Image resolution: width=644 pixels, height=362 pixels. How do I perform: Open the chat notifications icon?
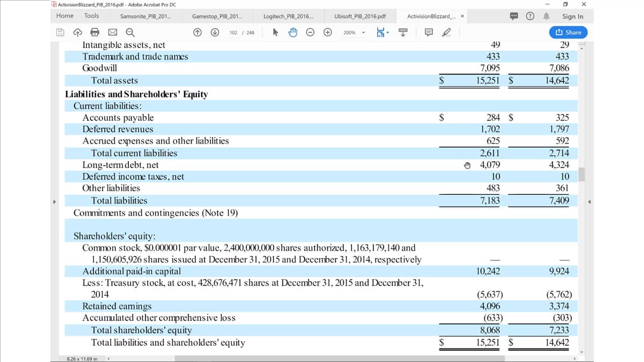(515, 16)
